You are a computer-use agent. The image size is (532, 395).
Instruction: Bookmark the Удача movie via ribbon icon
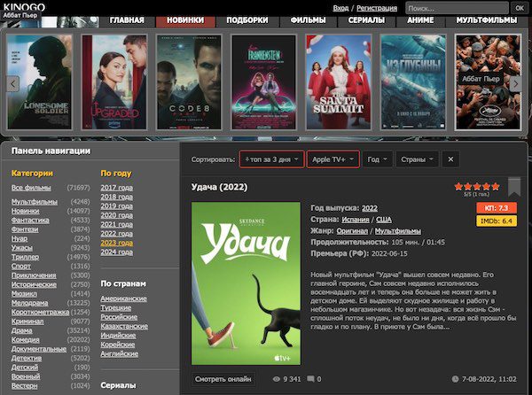(x=514, y=187)
